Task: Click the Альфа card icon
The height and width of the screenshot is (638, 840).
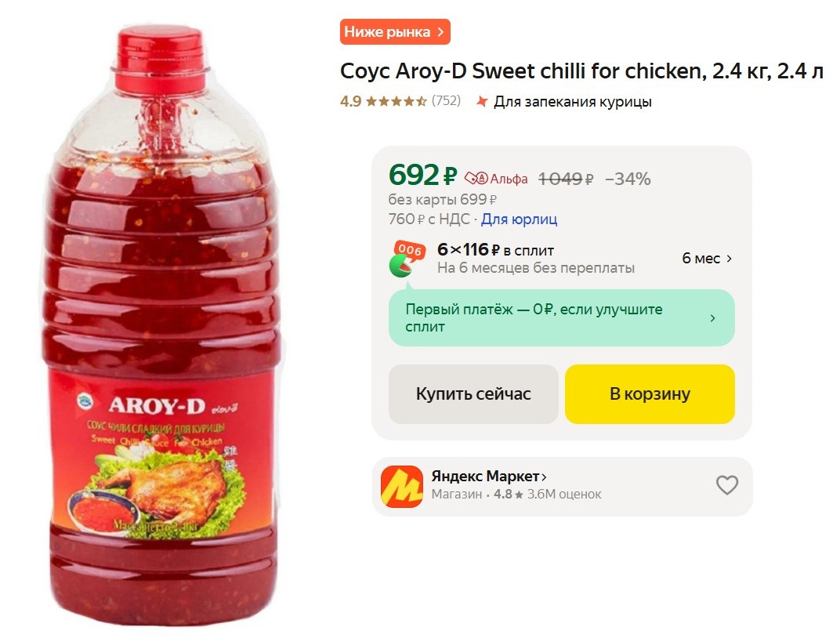Action: click(x=476, y=179)
